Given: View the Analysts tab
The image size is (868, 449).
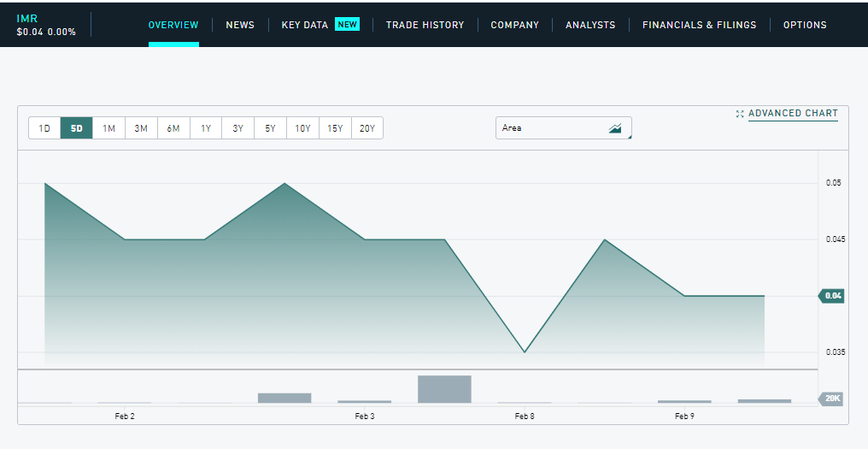Looking at the screenshot, I should (x=590, y=25).
